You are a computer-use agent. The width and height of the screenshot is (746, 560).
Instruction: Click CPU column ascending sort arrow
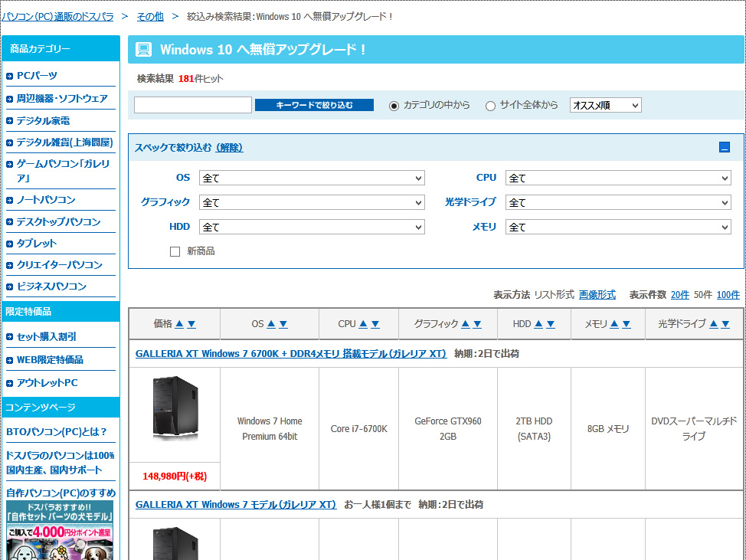click(363, 324)
